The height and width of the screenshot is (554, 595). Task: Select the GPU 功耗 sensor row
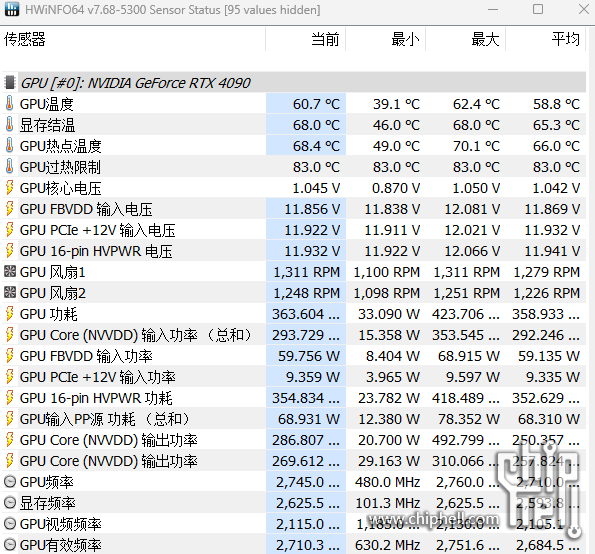point(294,314)
